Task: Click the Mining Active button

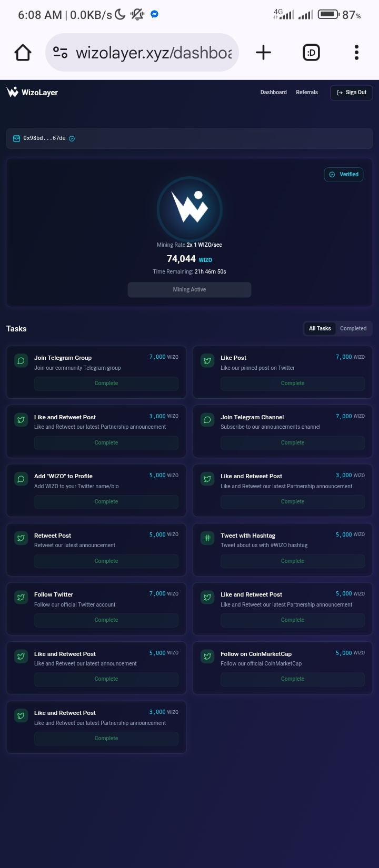Action: pos(189,289)
